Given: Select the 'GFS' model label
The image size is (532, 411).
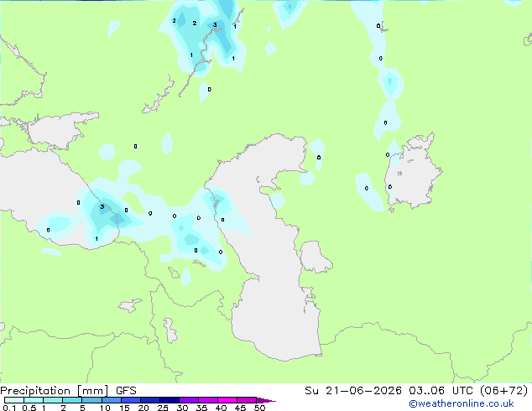Looking at the screenshot, I should point(126,391).
